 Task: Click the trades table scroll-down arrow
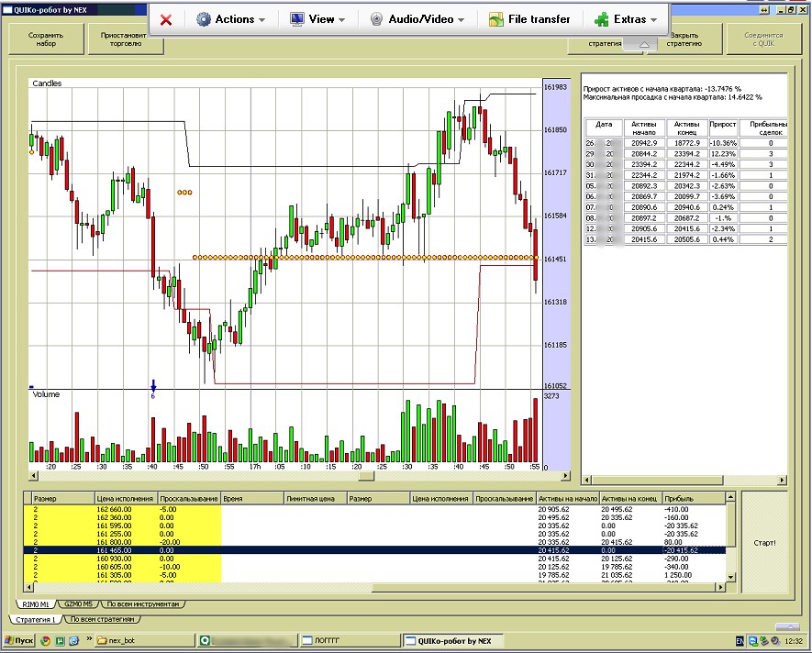coord(730,578)
